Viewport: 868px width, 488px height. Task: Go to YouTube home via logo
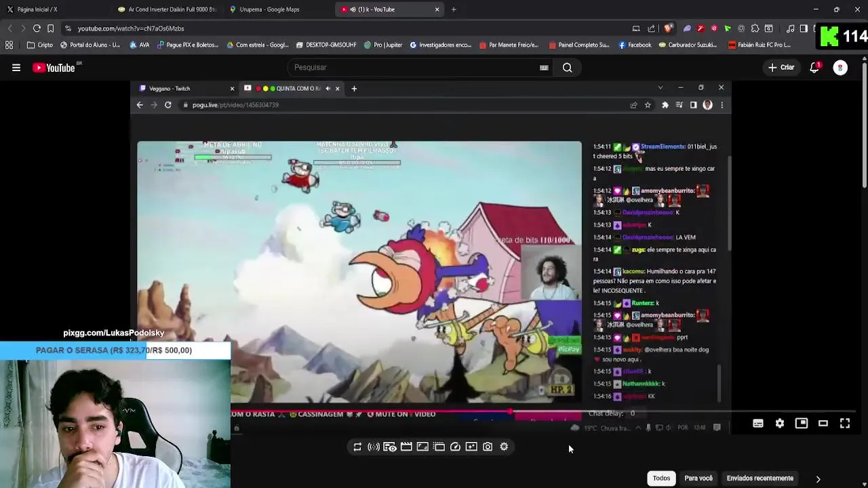(54, 68)
